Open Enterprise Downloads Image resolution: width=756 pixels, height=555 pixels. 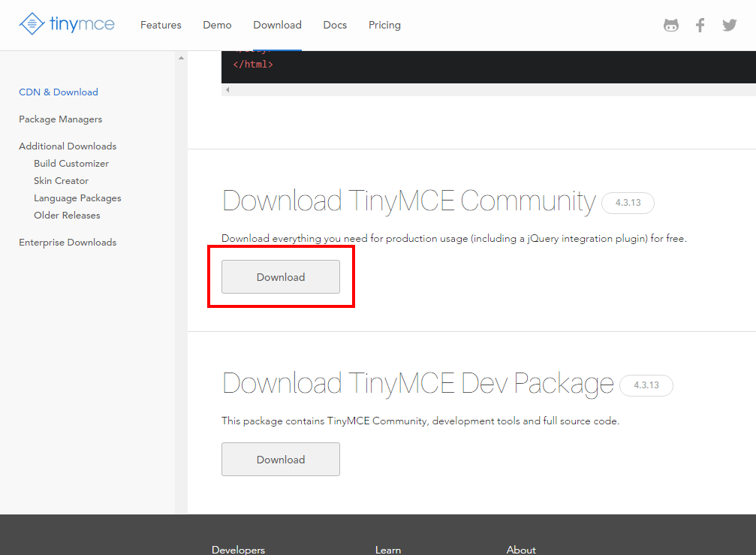[68, 242]
